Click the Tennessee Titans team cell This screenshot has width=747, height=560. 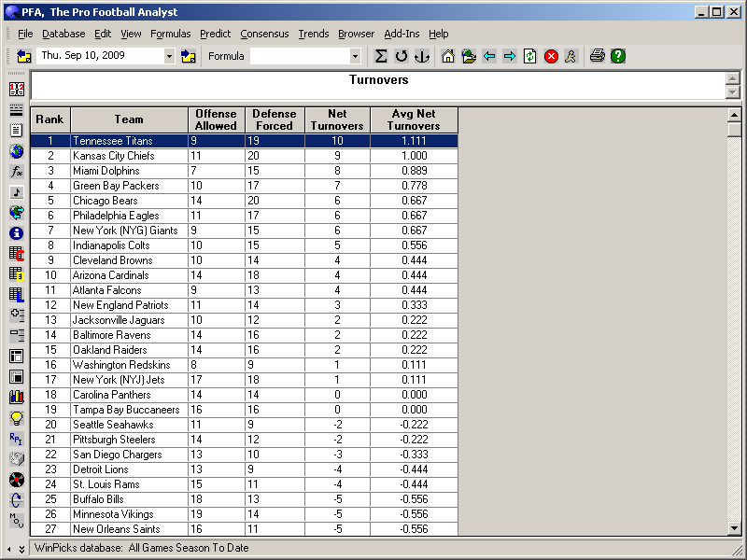point(129,141)
